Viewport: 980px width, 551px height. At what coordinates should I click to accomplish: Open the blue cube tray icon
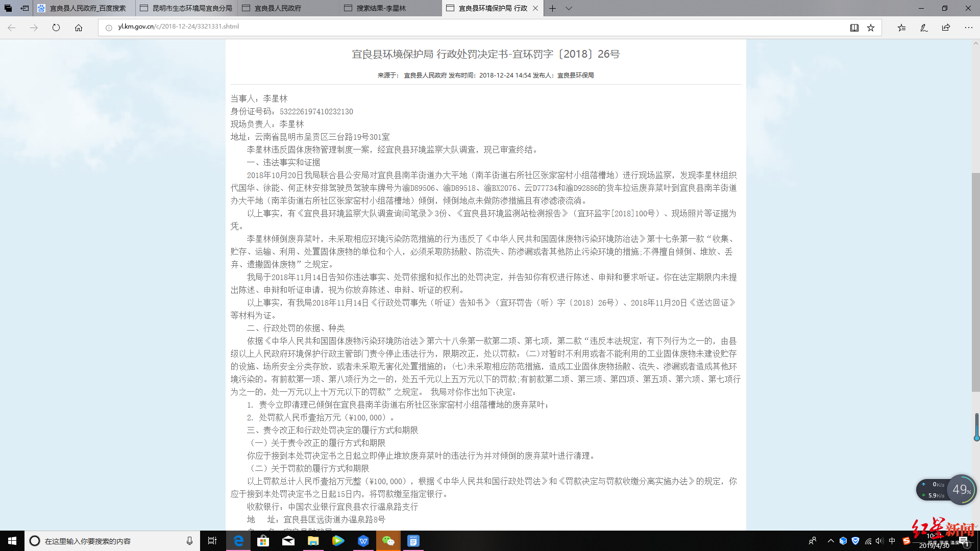click(843, 541)
